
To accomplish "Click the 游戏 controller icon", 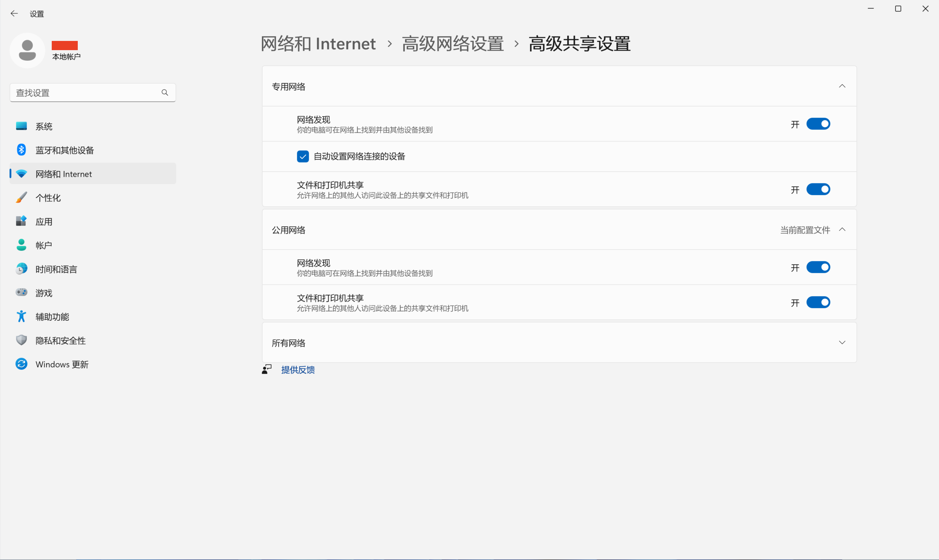I will pyautogui.click(x=22, y=293).
